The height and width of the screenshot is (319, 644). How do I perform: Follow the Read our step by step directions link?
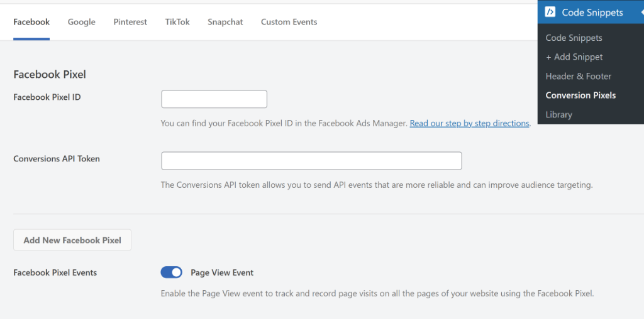[469, 124]
